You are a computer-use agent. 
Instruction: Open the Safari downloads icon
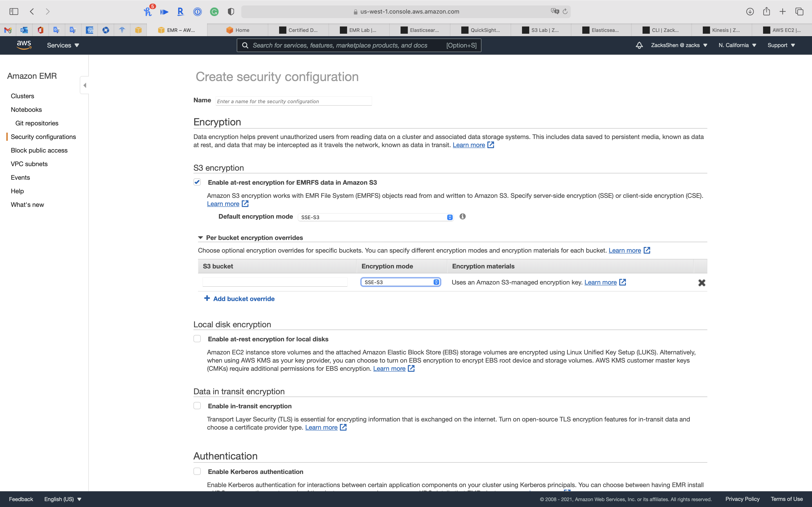coord(750,11)
